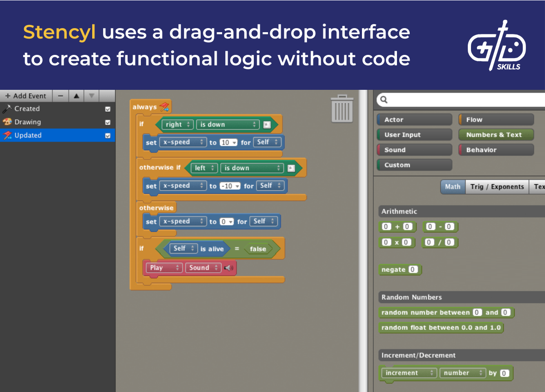Click the up arrow in the event toolbar
The width and height of the screenshot is (545, 392).
point(76,96)
